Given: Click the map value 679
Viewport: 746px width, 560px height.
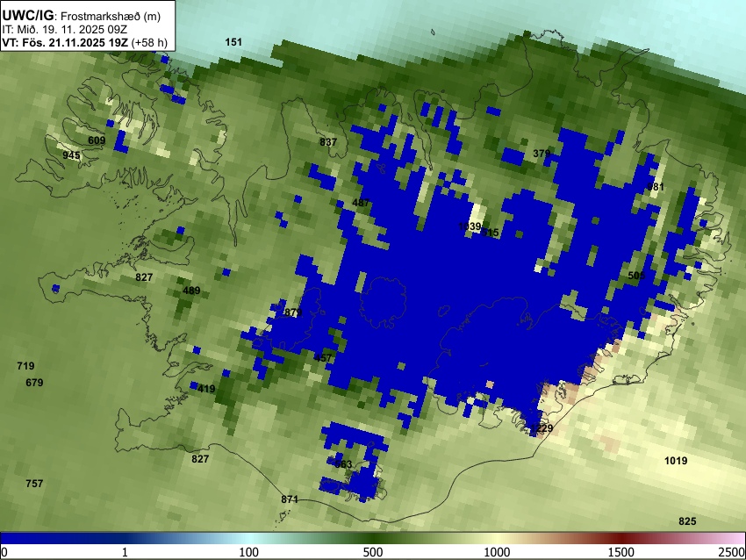Looking at the screenshot, I should (34, 383).
